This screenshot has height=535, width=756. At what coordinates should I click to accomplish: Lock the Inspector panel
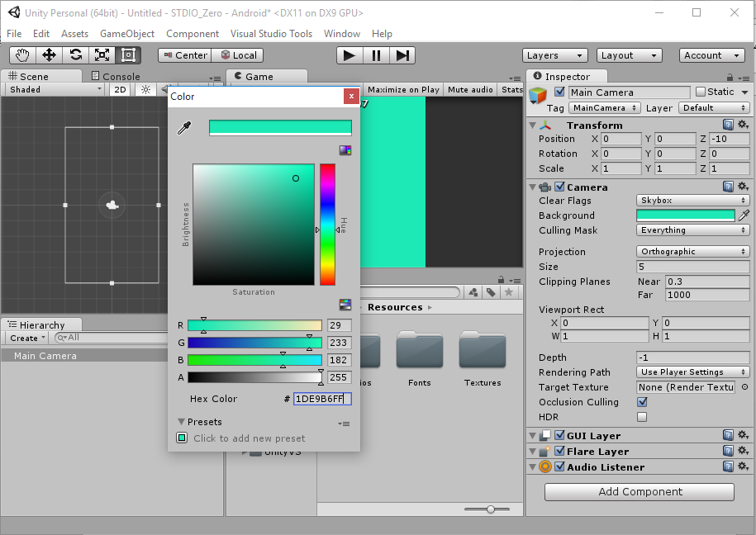(x=730, y=77)
